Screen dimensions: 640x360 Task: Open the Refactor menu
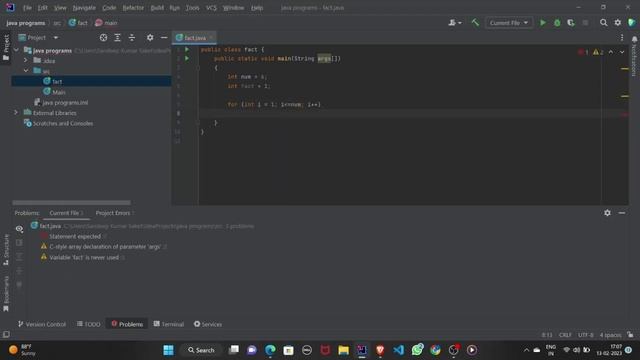click(133, 8)
